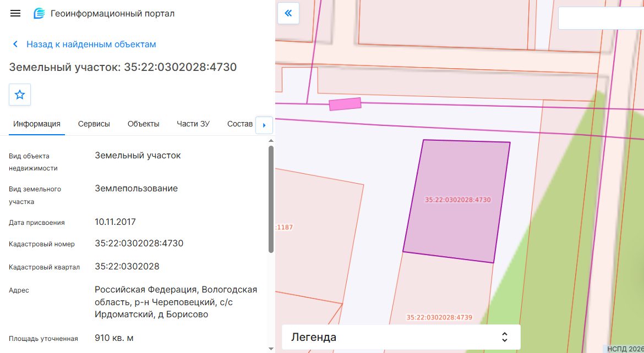Click the Площадь уточненная label
Image resolution: width=644 pixels, height=353 pixels.
43,339
